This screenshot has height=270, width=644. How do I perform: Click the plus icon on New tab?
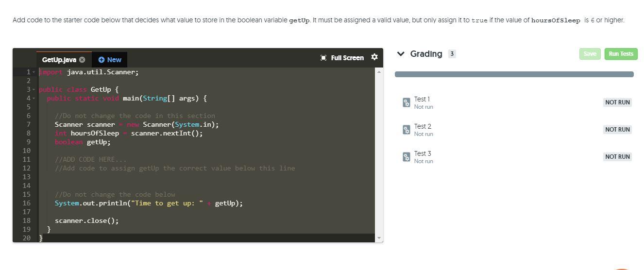tap(102, 60)
